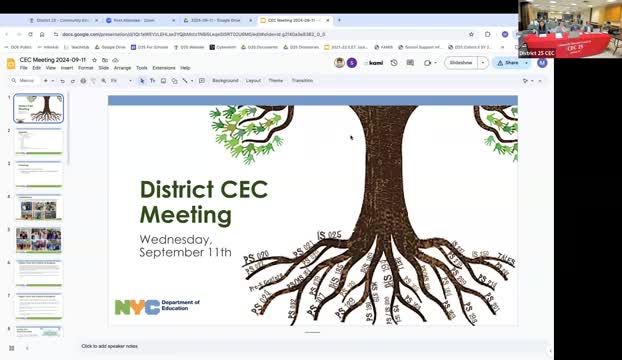Open the Slide menu

[x=104, y=68]
